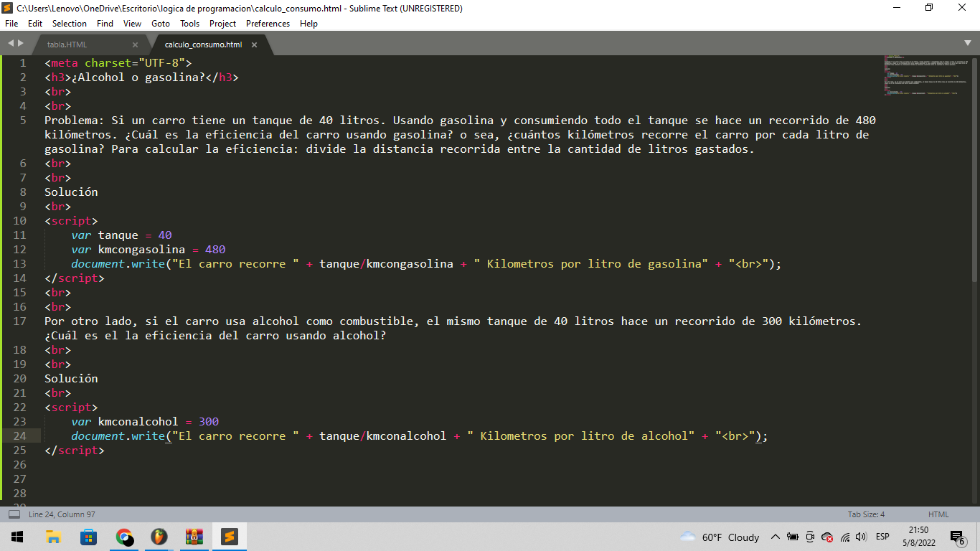980x551 pixels.
Task: Change indentation via Tab Size: 4
Action: coord(866,514)
